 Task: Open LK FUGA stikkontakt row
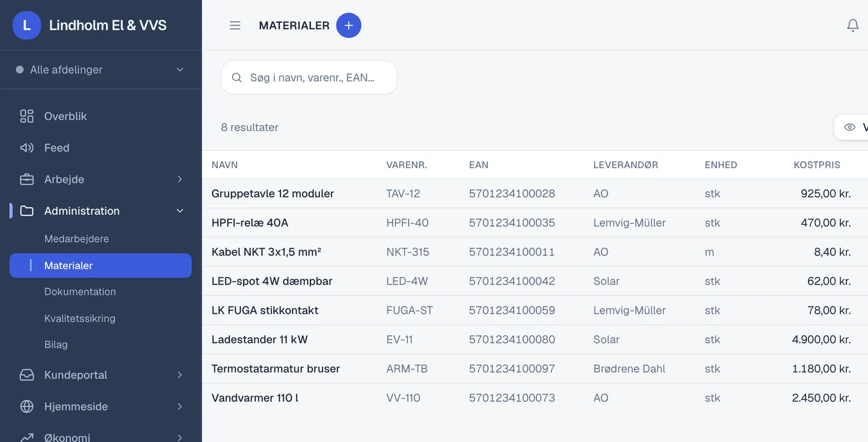click(535, 310)
